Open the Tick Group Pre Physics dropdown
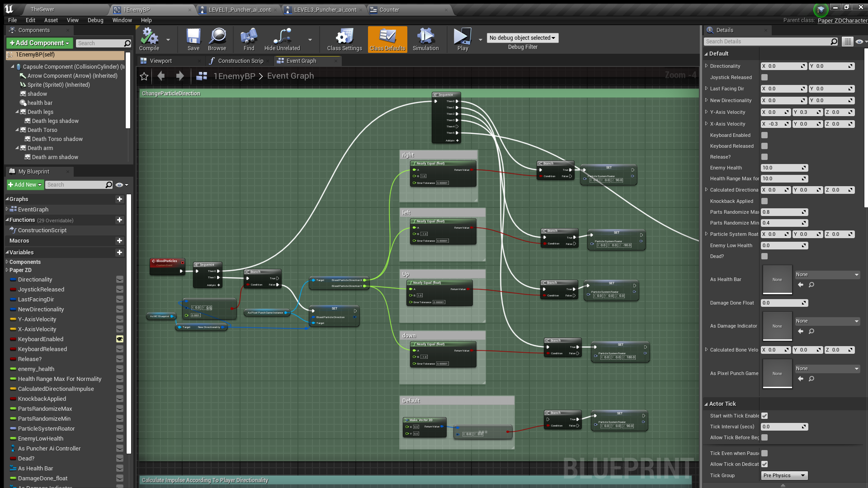 point(784,475)
